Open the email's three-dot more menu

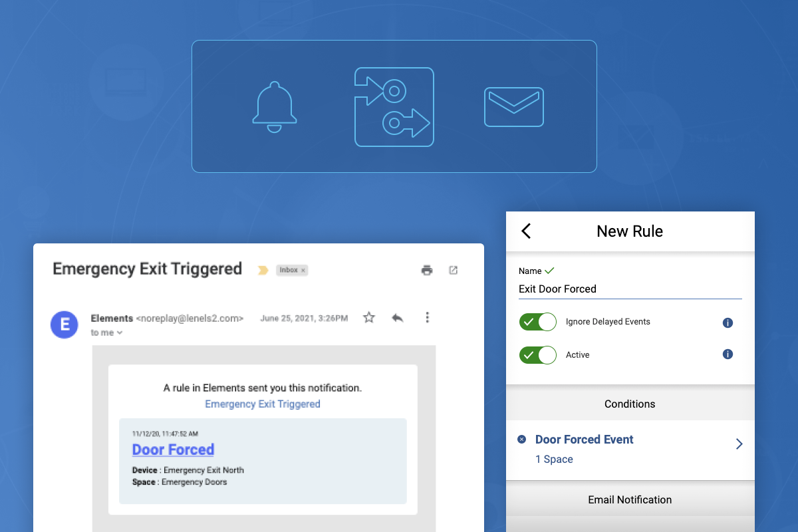tap(427, 318)
